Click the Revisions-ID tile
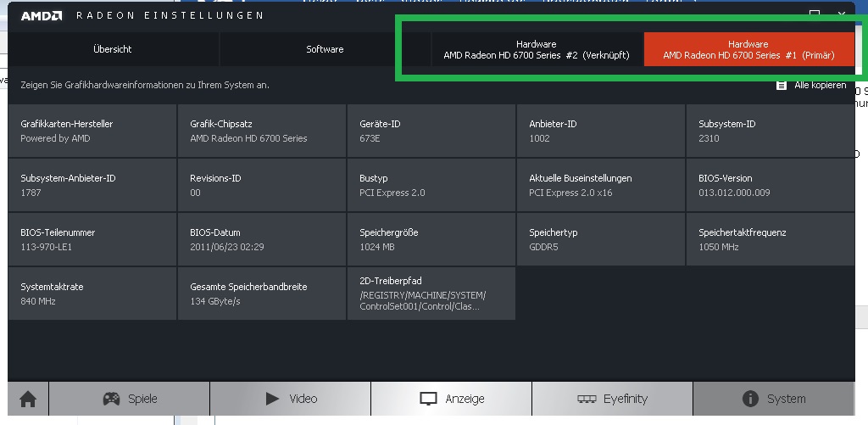 262,185
